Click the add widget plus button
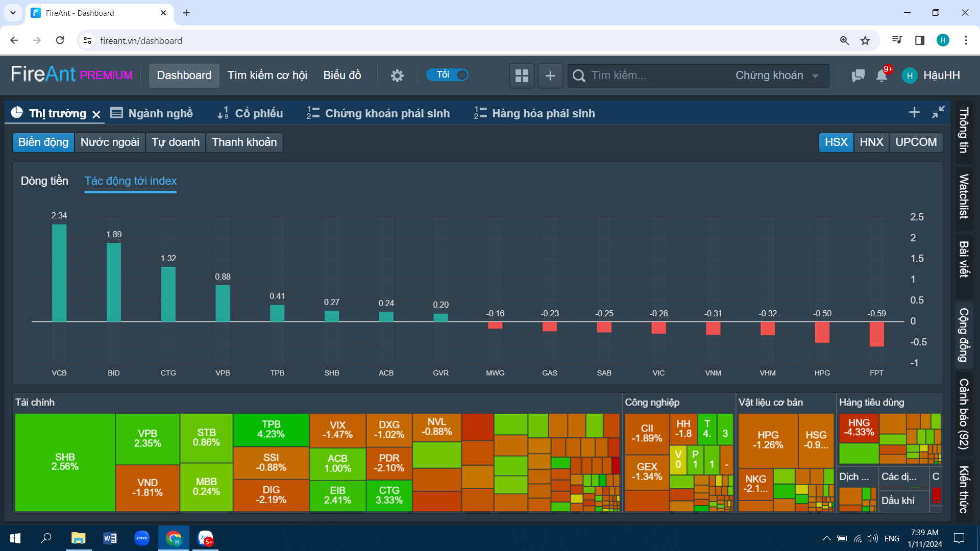 pos(550,76)
